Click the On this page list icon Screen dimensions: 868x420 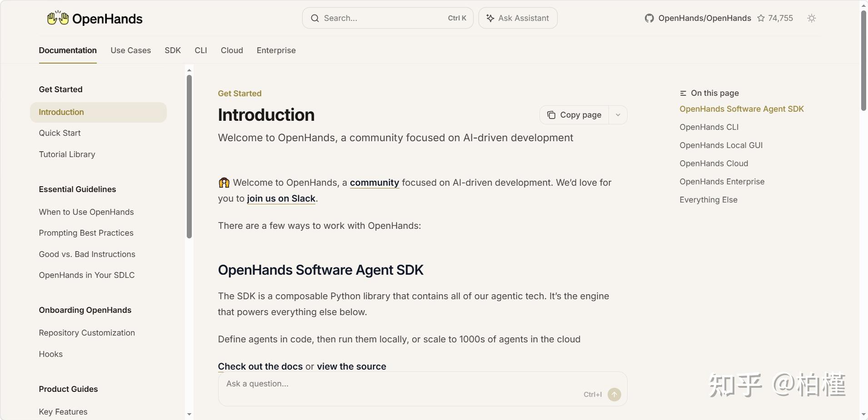point(683,93)
